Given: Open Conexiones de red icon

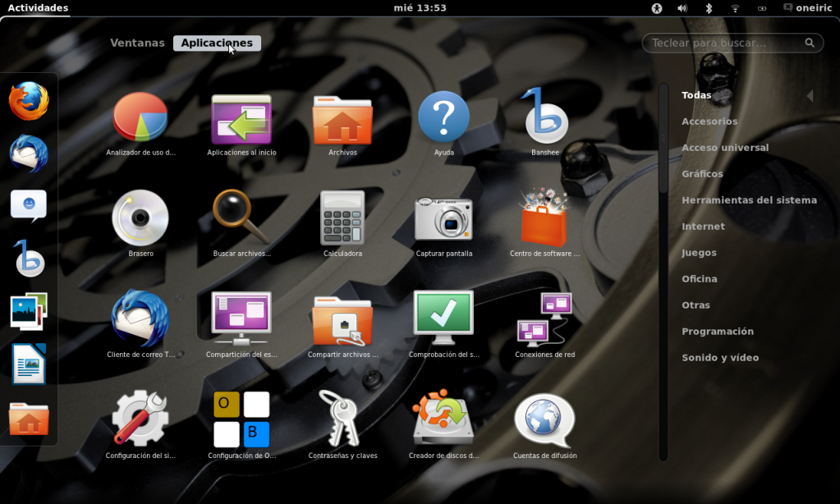Looking at the screenshot, I should click(x=544, y=318).
